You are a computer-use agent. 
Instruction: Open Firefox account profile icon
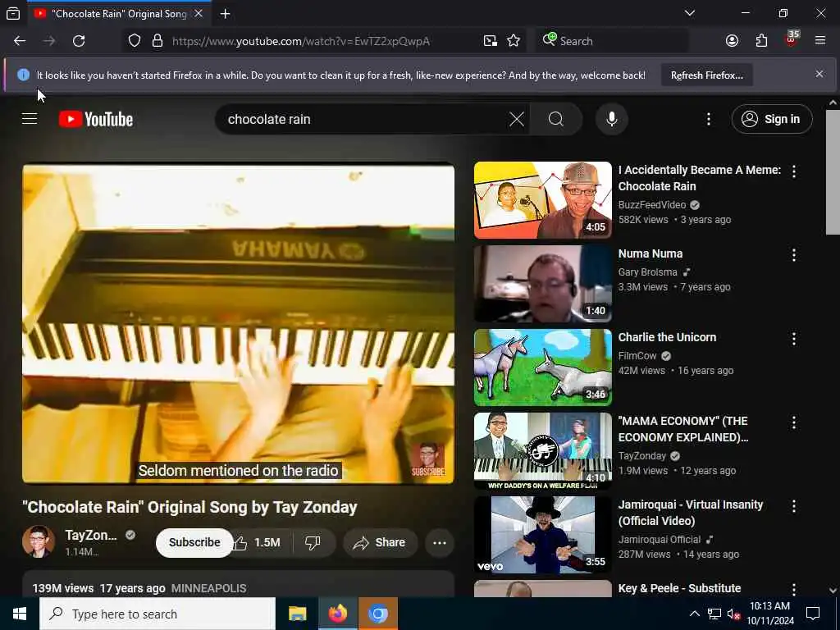732,41
